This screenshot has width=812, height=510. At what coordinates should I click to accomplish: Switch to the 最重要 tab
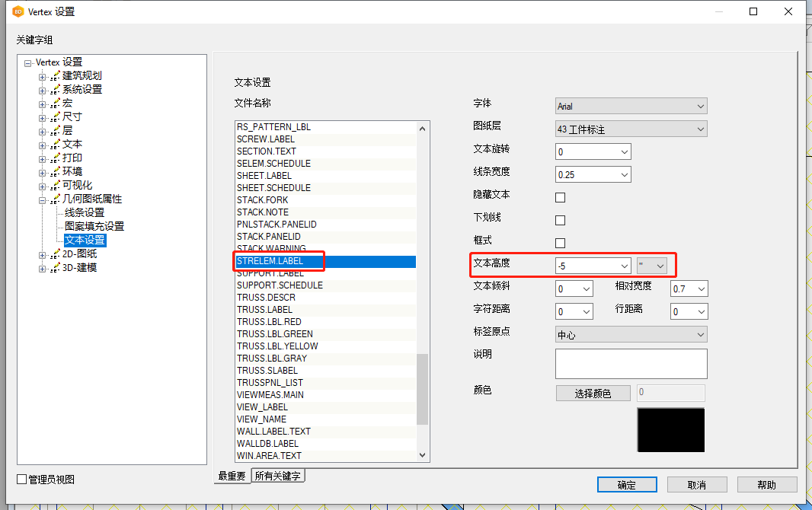click(232, 476)
